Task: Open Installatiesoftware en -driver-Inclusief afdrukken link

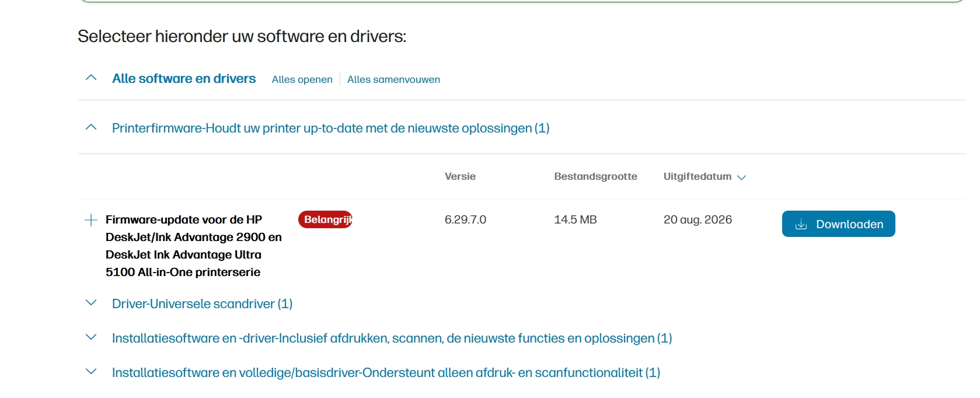Action: coord(392,338)
